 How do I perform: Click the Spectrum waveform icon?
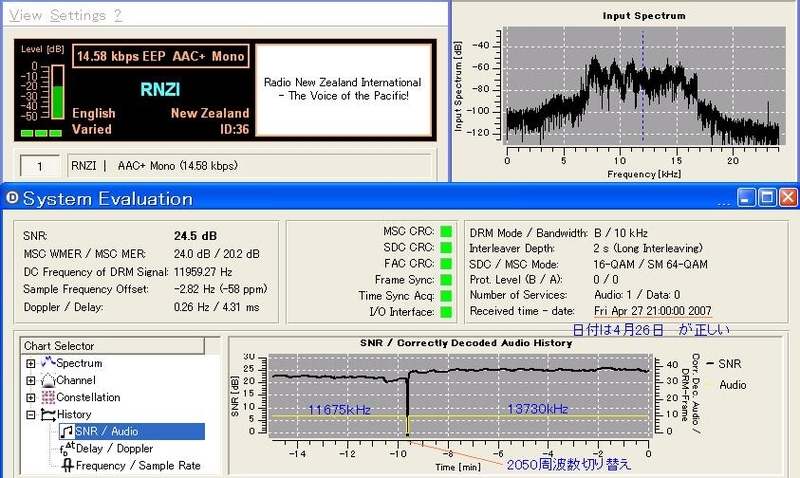click(x=48, y=363)
